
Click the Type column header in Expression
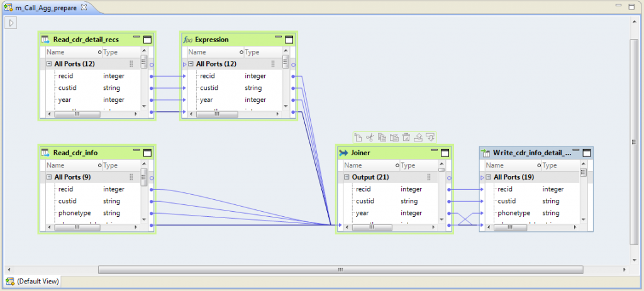click(262, 52)
